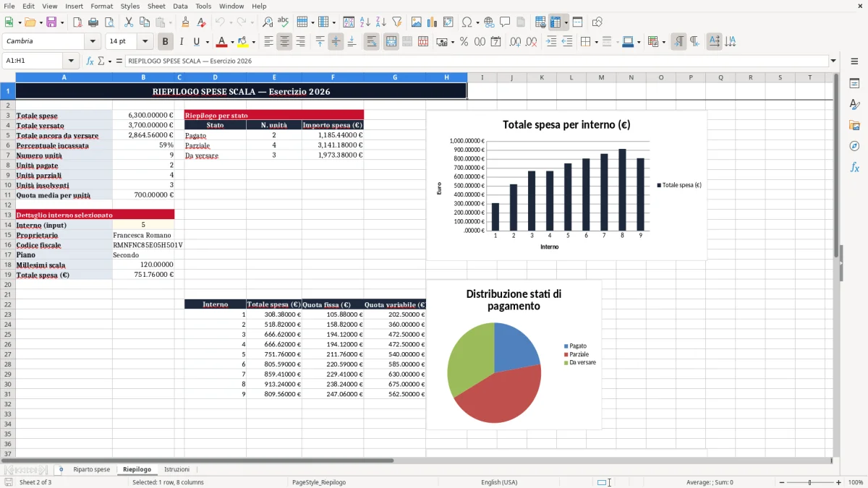Open the font size dropdown
The image size is (868, 488).
coord(145,42)
